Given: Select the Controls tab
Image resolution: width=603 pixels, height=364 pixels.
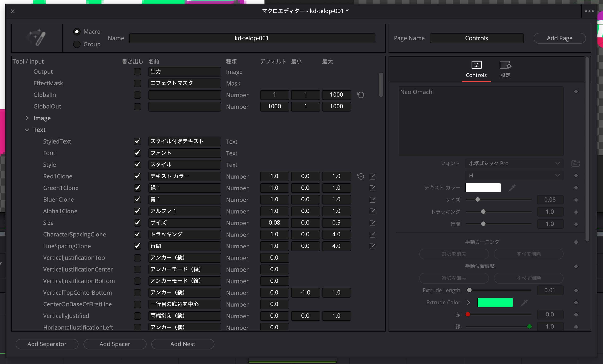Looking at the screenshot, I should pyautogui.click(x=476, y=69).
